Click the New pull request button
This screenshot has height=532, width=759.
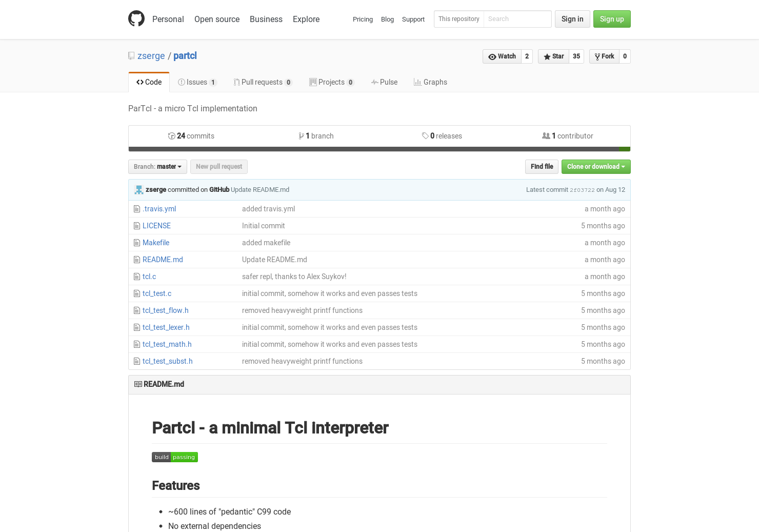coord(219,167)
